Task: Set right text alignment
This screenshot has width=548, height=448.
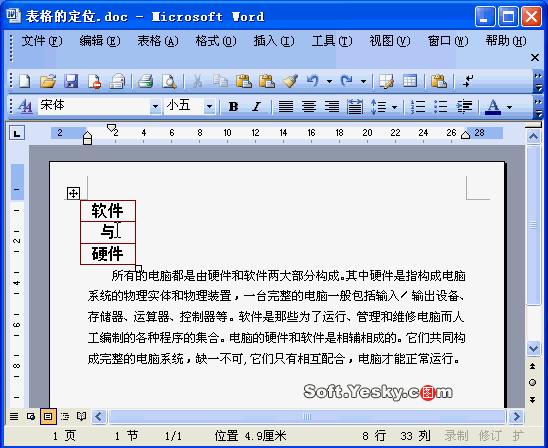Action: point(332,106)
